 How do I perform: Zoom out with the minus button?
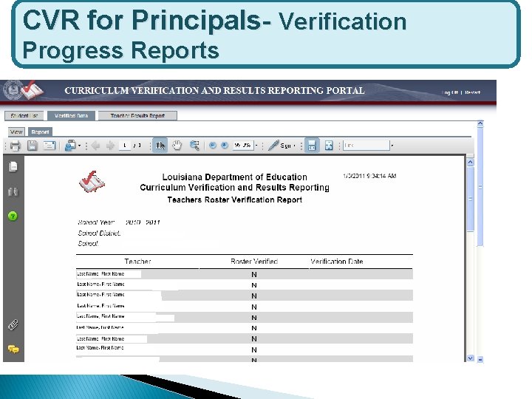213,146
